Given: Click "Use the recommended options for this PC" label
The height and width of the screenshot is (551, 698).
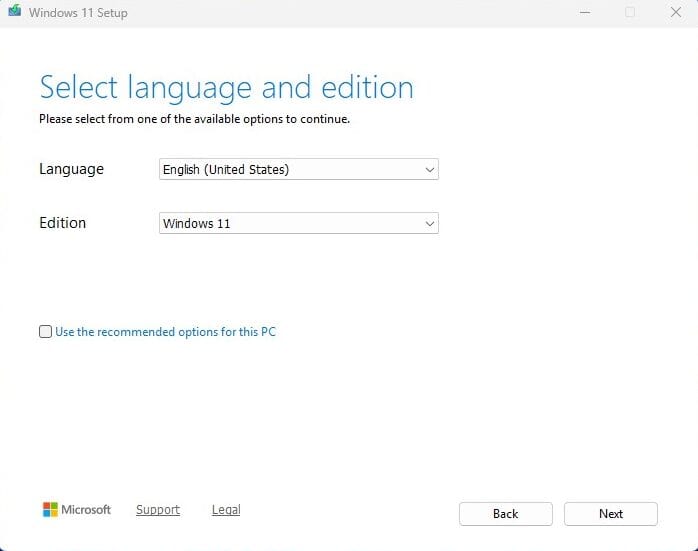Looking at the screenshot, I should tap(165, 332).
